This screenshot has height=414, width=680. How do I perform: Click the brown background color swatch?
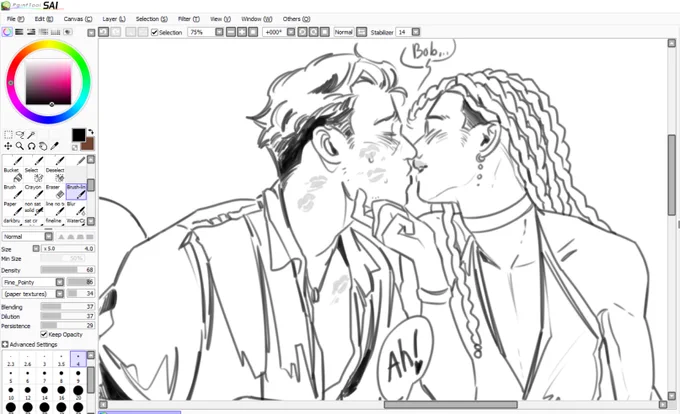coord(89,144)
